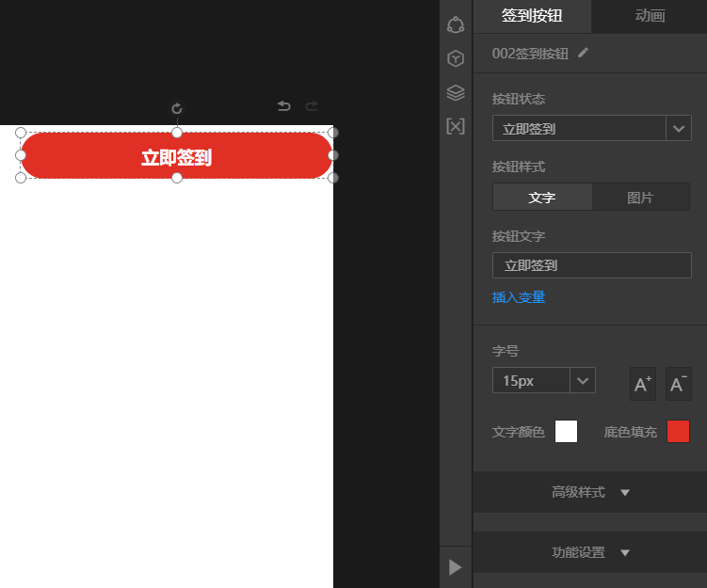Expand the 功能设置 section

click(x=589, y=552)
